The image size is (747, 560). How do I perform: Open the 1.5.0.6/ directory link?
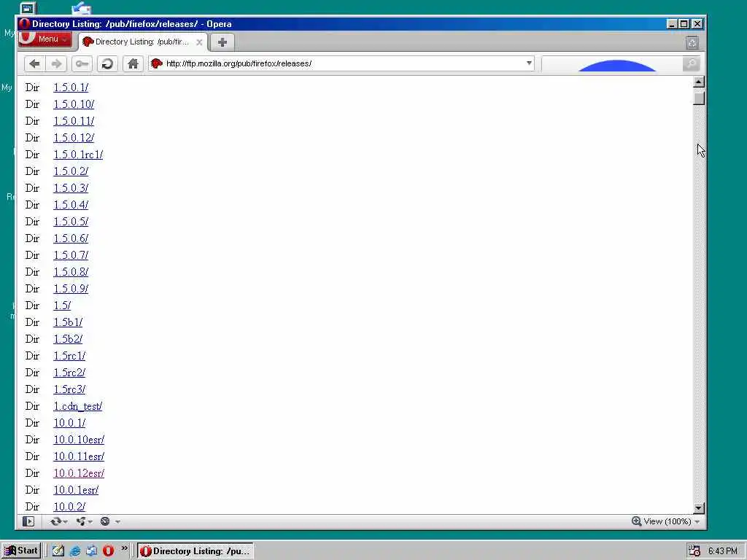coord(71,238)
